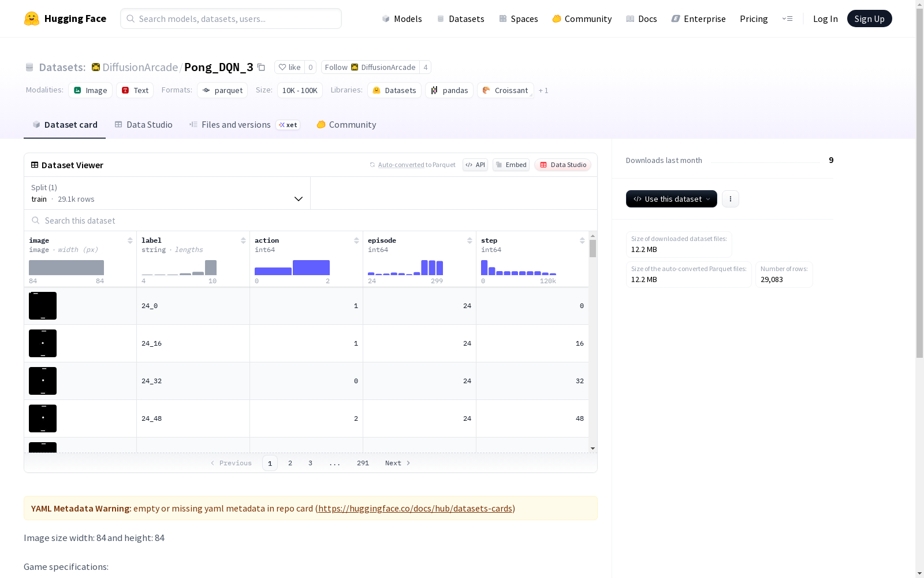Viewport: 924px width, 578px height.
Task: Switch to the Dataset card tab
Action: [65, 124]
